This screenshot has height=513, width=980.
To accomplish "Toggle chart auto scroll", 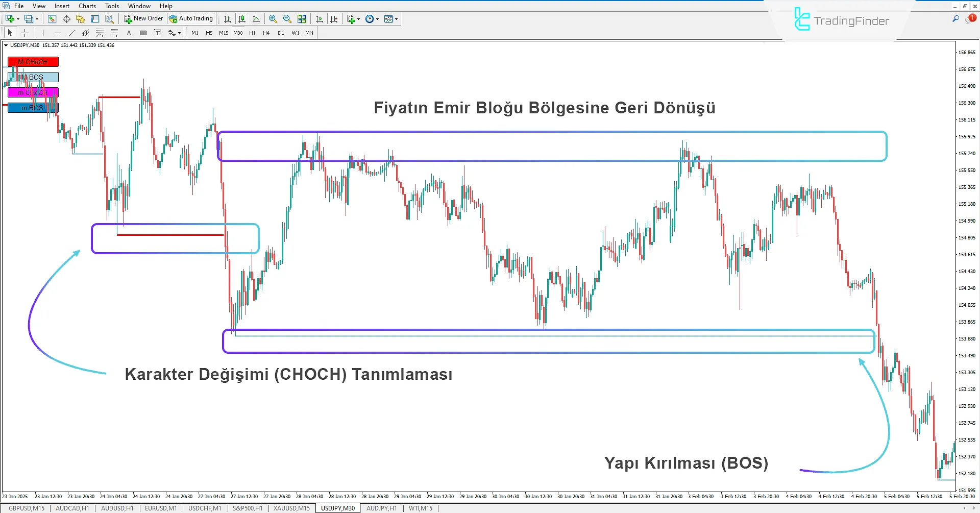I will pyautogui.click(x=319, y=19).
